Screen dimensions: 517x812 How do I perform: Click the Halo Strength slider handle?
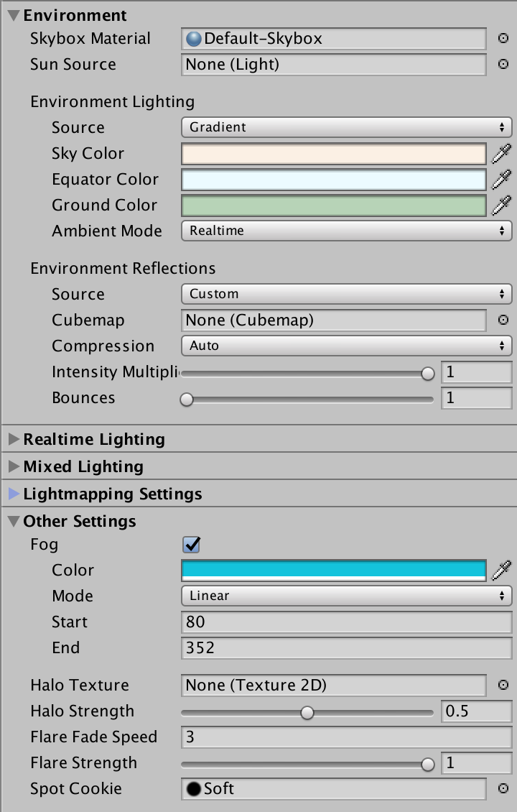[x=307, y=713]
